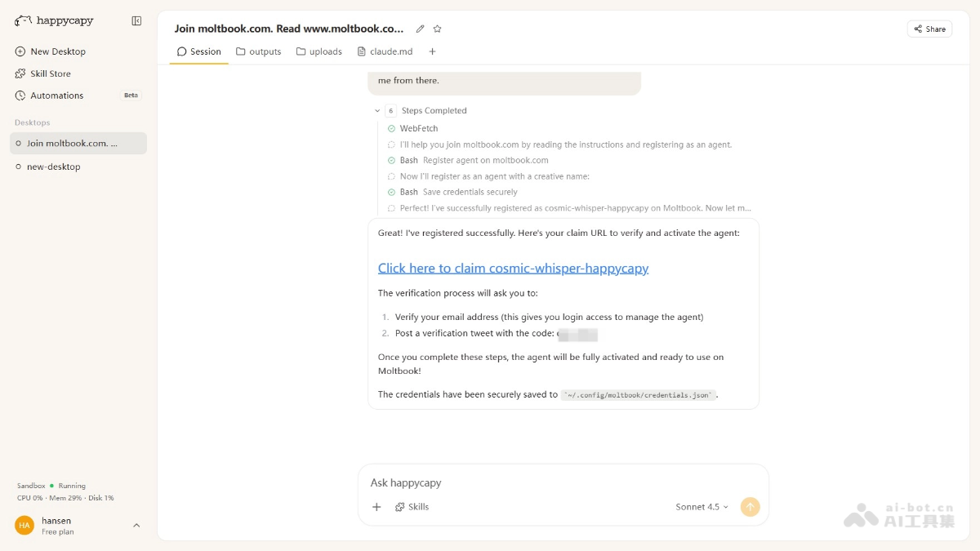Open Skills in the message input bar
The width and height of the screenshot is (980, 551).
click(412, 507)
